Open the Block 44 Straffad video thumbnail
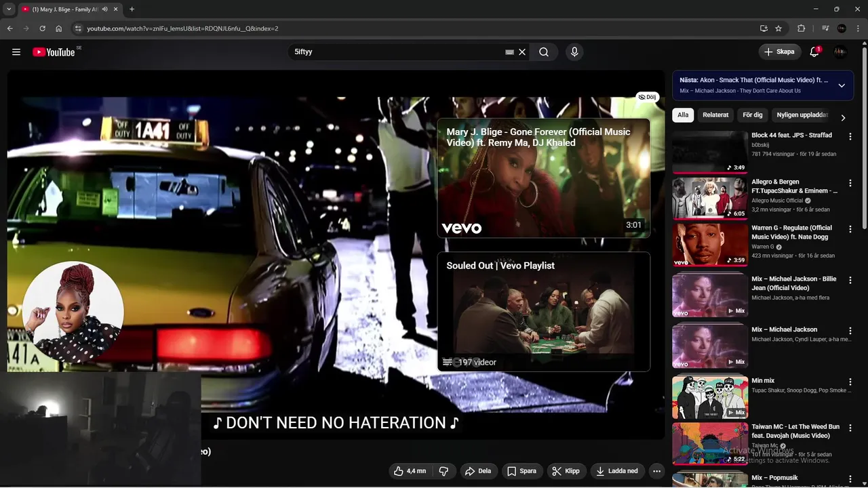Image resolution: width=868 pixels, height=488 pixels. coord(710,152)
